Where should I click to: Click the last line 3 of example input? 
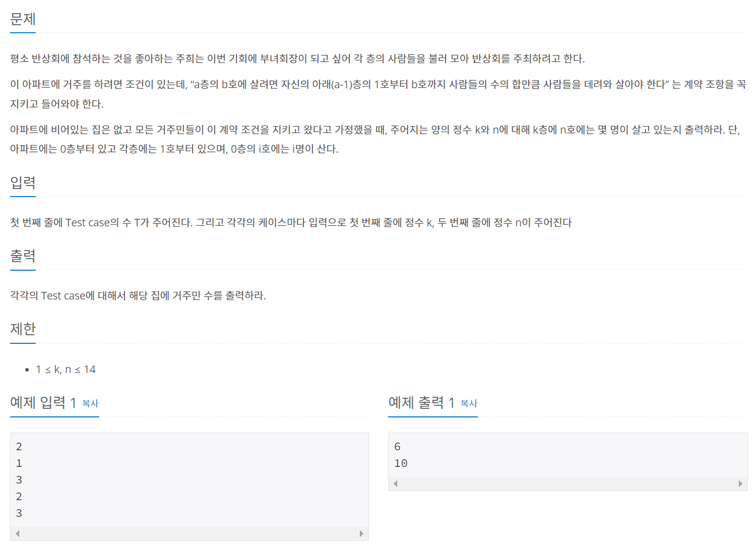coord(19,513)
